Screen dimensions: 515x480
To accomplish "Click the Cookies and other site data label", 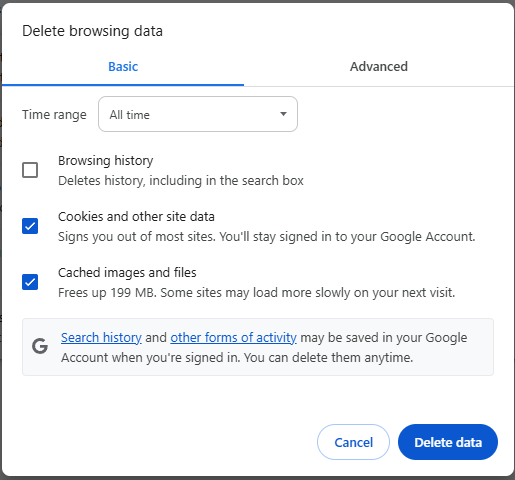I will coord(136,217).
